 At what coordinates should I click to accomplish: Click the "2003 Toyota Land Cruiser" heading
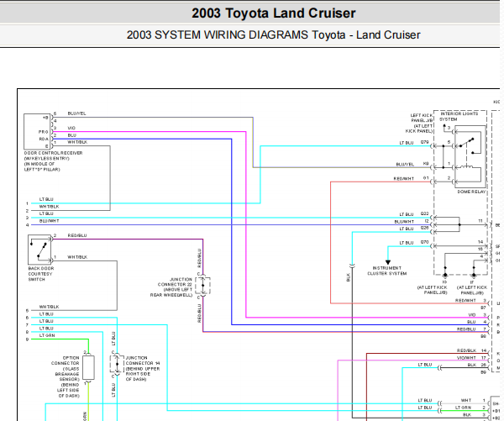coord(274,13)
